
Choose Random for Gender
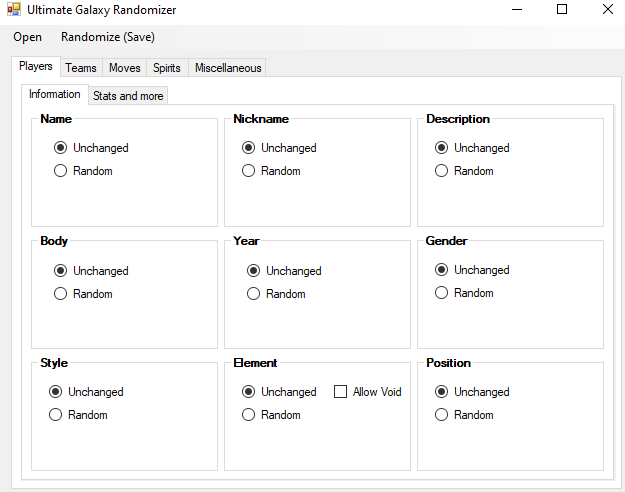coord(442,293)
